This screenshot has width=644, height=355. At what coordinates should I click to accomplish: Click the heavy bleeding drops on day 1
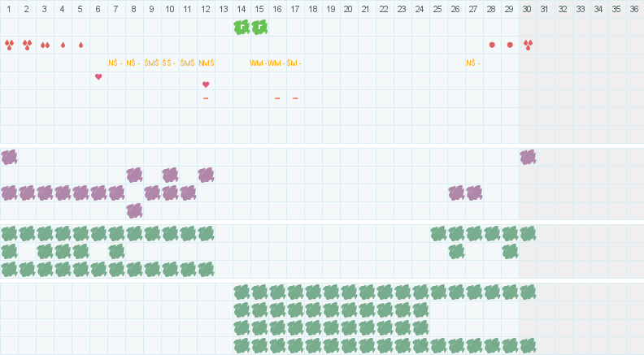click(9, 45)
